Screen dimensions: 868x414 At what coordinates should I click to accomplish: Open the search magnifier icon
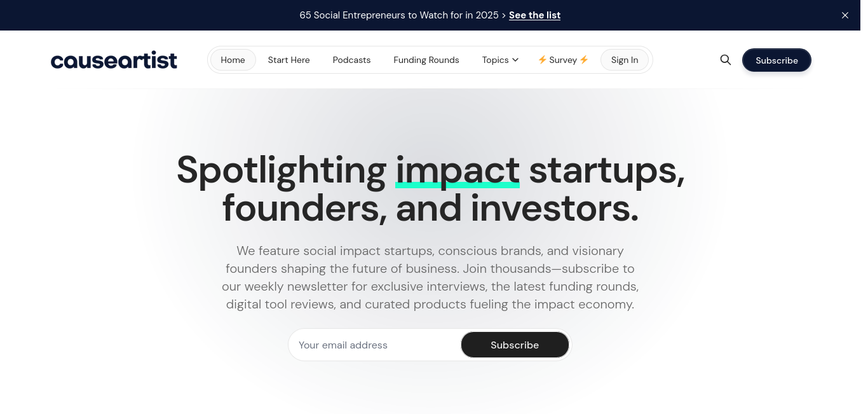point(726,60)
